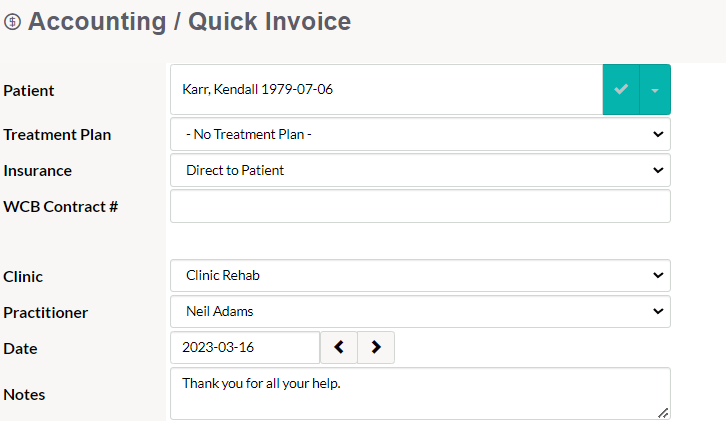This screenshot has width=726, height=435.
Task: Expand the Treatment Plan dropdown
Action: (x=420, y=134)
